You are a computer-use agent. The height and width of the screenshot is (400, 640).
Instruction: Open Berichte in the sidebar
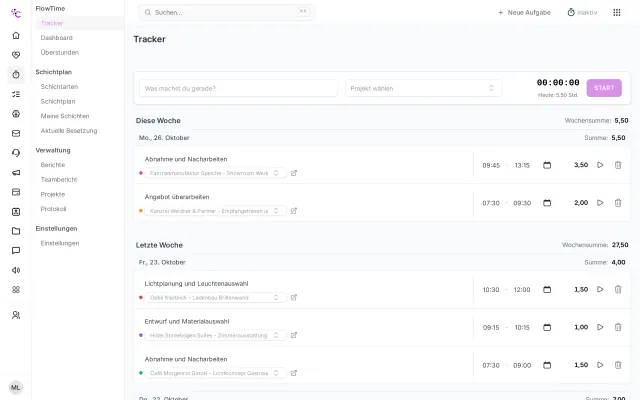pos(53,165)
